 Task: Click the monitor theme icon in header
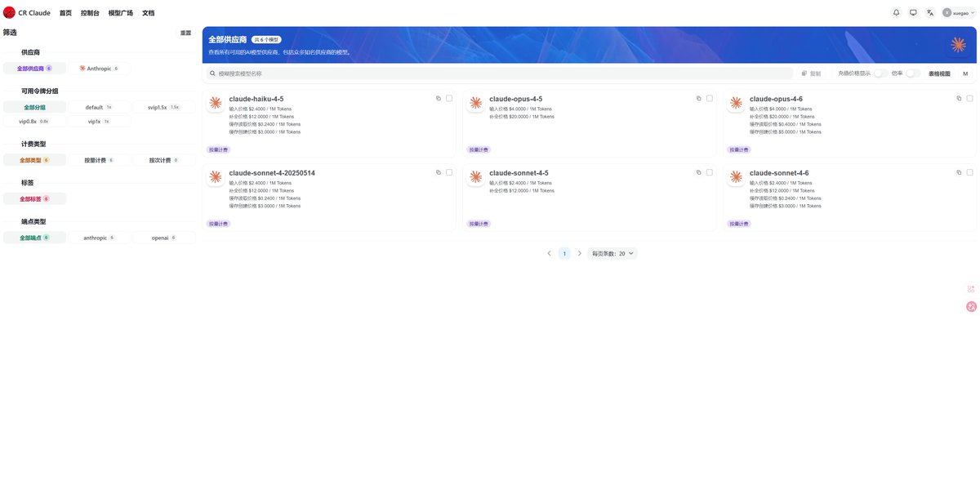tap(913, 13)
